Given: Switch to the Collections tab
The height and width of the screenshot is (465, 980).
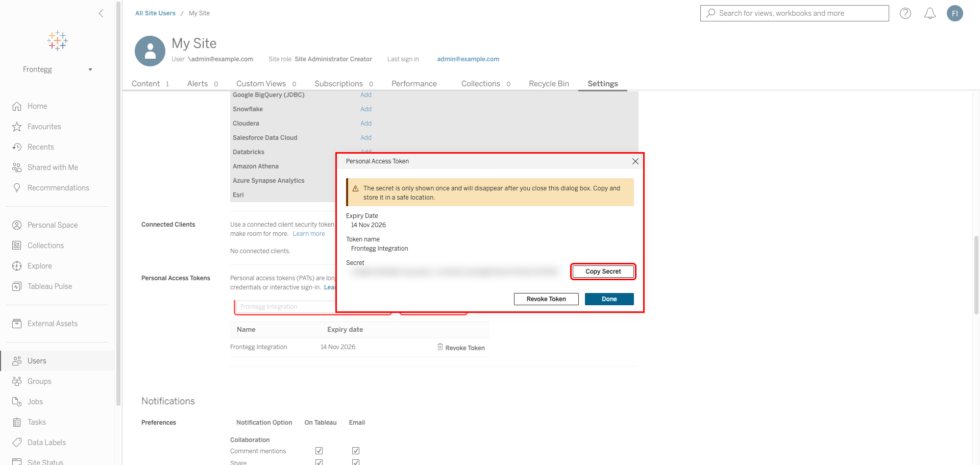Looking at the screenshot, I should pyautogui.click(x=485, y=84).
